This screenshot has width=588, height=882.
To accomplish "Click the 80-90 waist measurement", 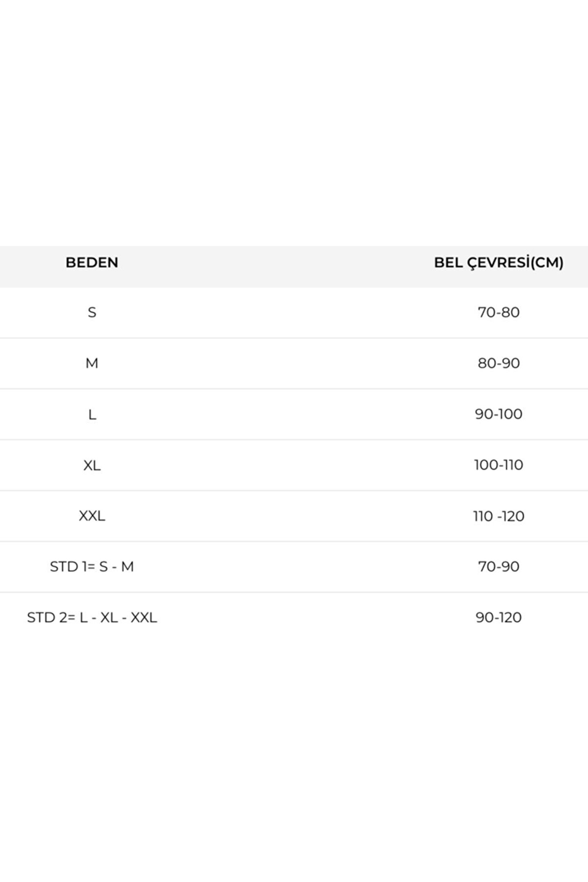I will coord(499,363).
